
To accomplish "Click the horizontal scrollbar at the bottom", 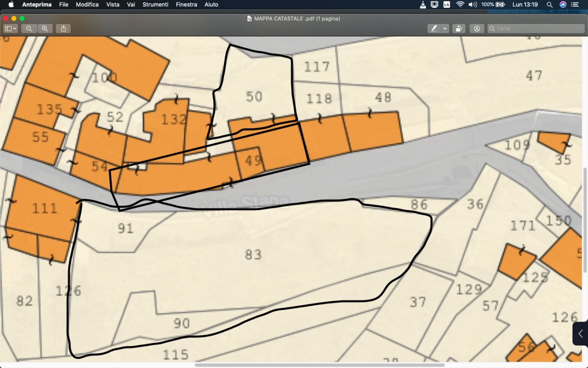I will tap(319, 365).
